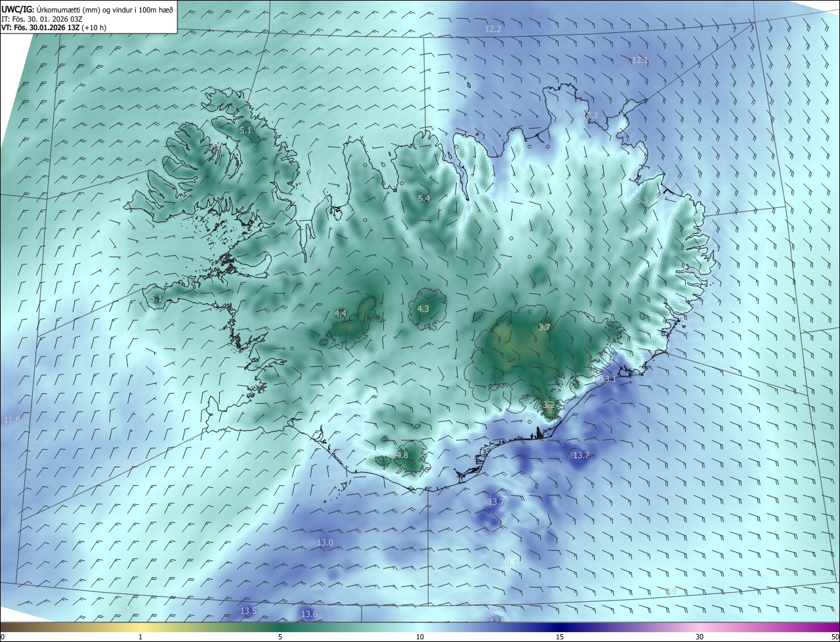Image resolution: width=840 pixels, height=642 pixels.
Task: Select the 3.7 value on Vatnajökull
Action: (x=545, y=327)
